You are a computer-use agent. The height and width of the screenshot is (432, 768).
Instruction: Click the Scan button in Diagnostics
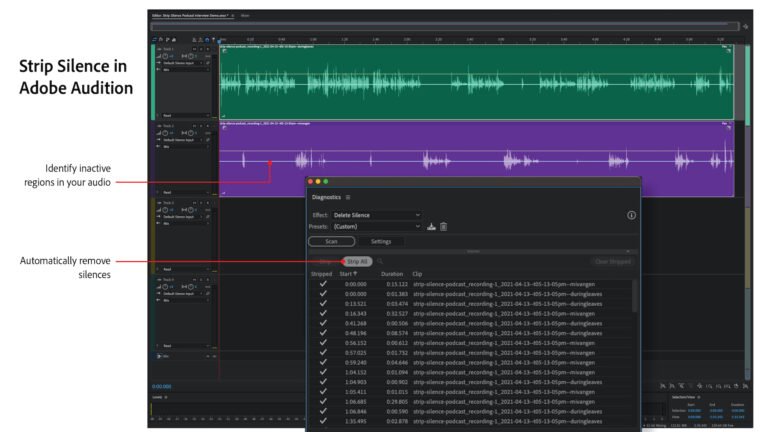click(x=332, y=241)
